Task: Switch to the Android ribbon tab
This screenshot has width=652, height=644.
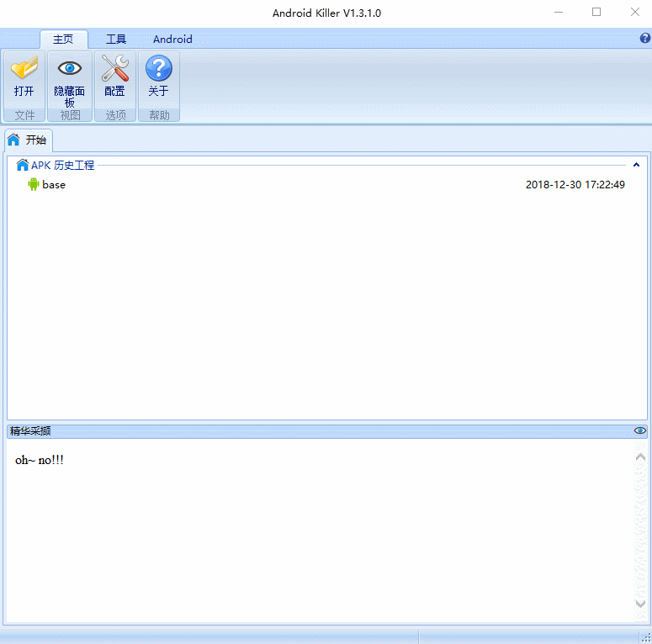Action: tap(172, 40)
